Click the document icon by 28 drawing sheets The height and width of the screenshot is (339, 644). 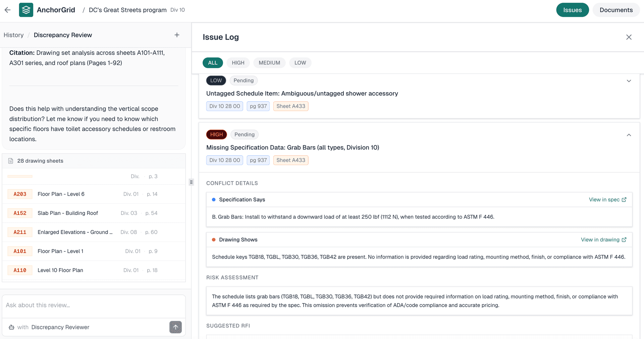pyautogui.click(x=11, y=161)
